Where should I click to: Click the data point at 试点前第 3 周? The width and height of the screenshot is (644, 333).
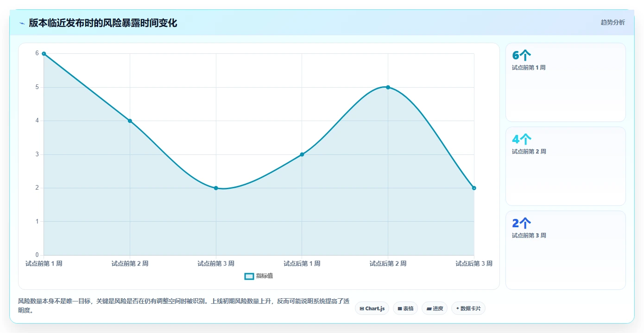click(x=216, y=188)
